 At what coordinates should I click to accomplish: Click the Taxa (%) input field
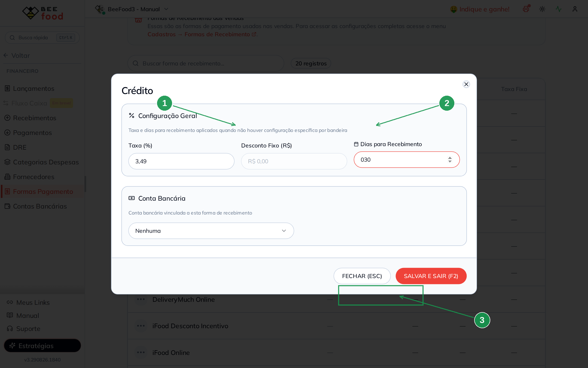click(181, 161)
